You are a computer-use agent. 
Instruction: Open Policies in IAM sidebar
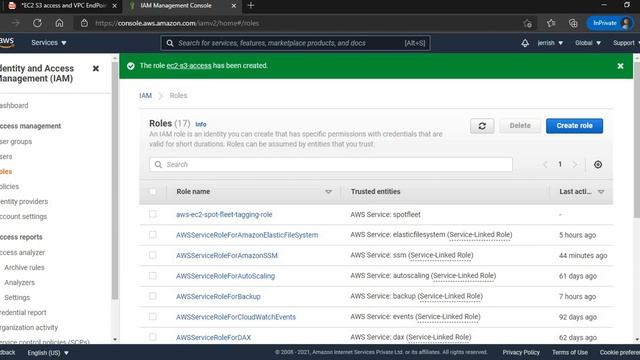click(9, 187)
